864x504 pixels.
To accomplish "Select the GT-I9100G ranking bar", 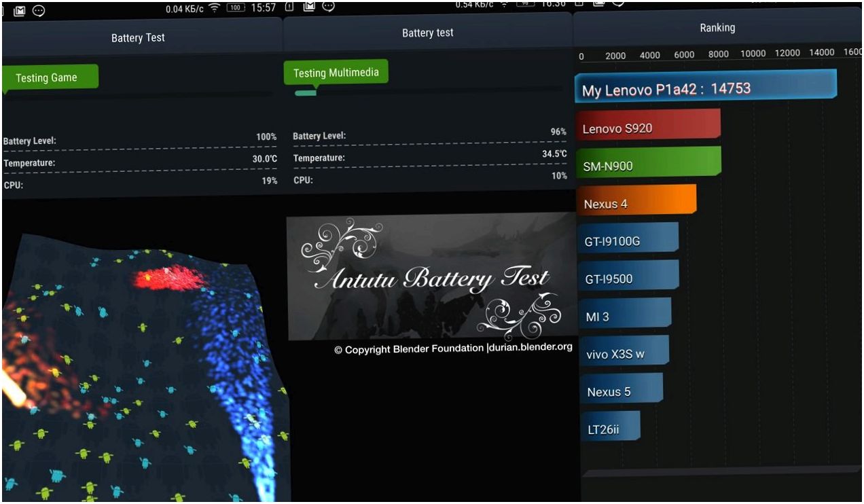I will 628,239.
